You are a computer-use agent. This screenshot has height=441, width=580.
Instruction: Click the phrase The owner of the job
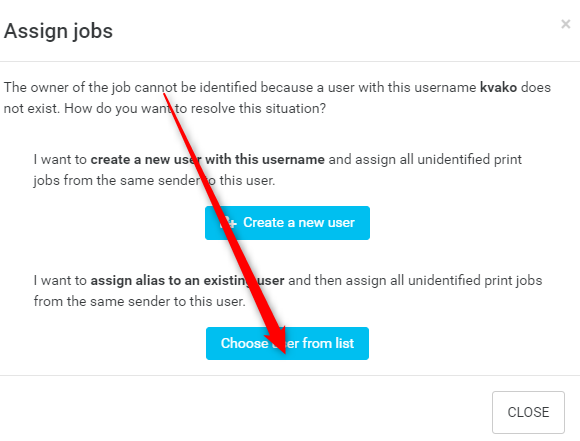click(67, 88)
